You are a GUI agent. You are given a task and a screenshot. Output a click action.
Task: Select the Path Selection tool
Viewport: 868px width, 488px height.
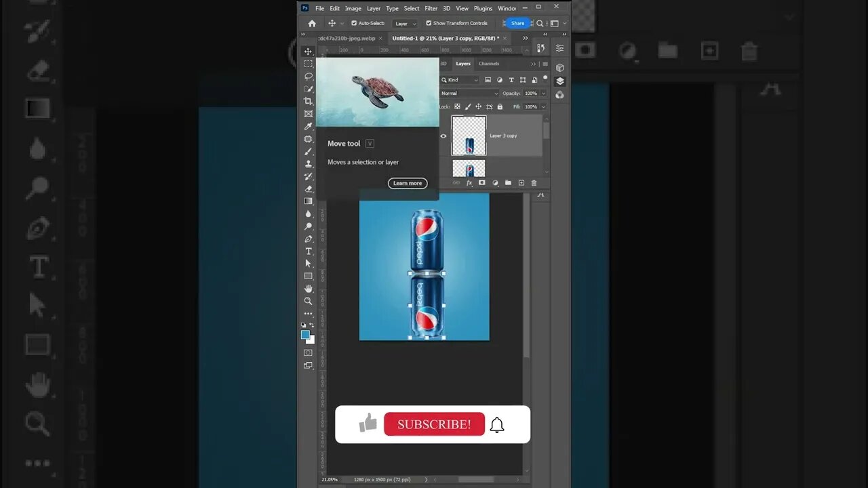[309, 264]
